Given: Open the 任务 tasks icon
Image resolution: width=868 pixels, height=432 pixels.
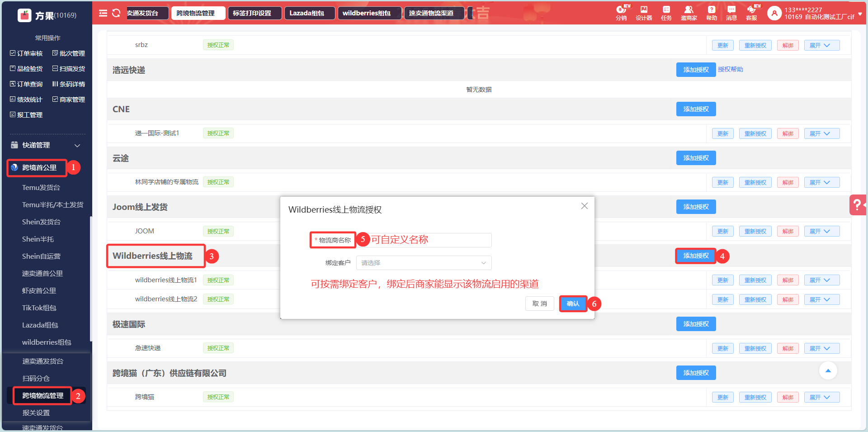Looking at the screenshot, I should coord(666,13).
